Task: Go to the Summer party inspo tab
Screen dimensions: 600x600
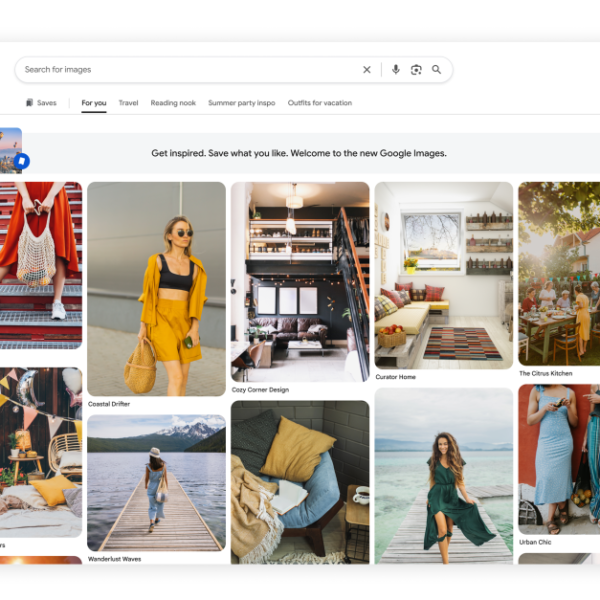Action: [x=241, y=103]
